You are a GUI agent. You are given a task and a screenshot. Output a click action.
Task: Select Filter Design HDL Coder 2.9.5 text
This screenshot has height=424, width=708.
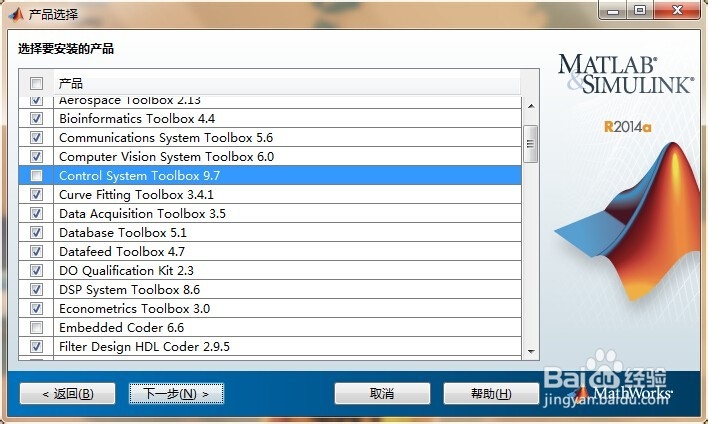click(x=144, y=346)
